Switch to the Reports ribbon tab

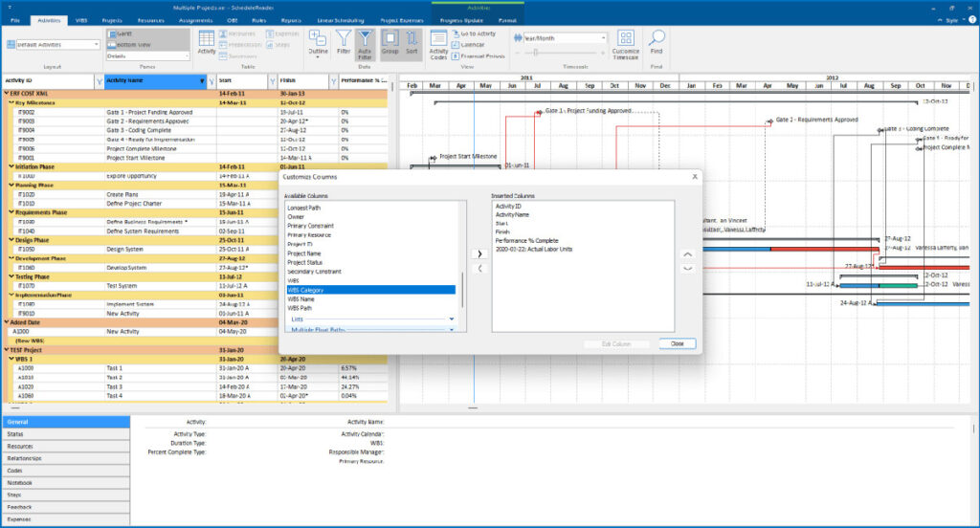click(x=291, y=21)
